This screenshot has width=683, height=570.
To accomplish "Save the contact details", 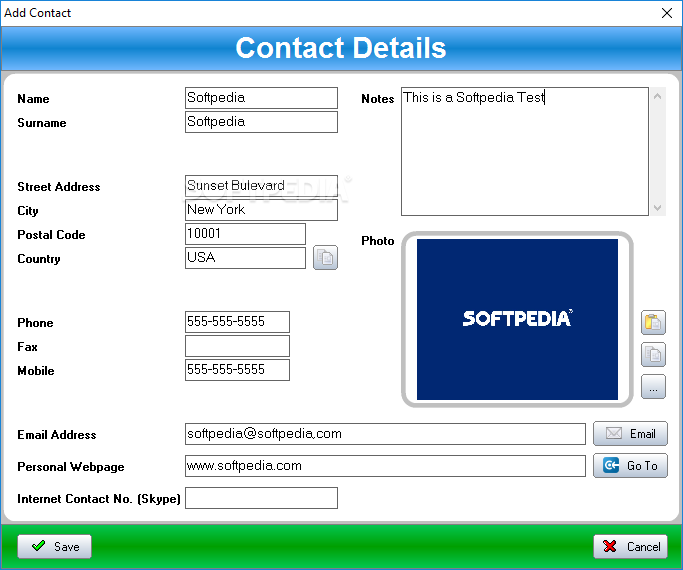I will coord(54,546).
